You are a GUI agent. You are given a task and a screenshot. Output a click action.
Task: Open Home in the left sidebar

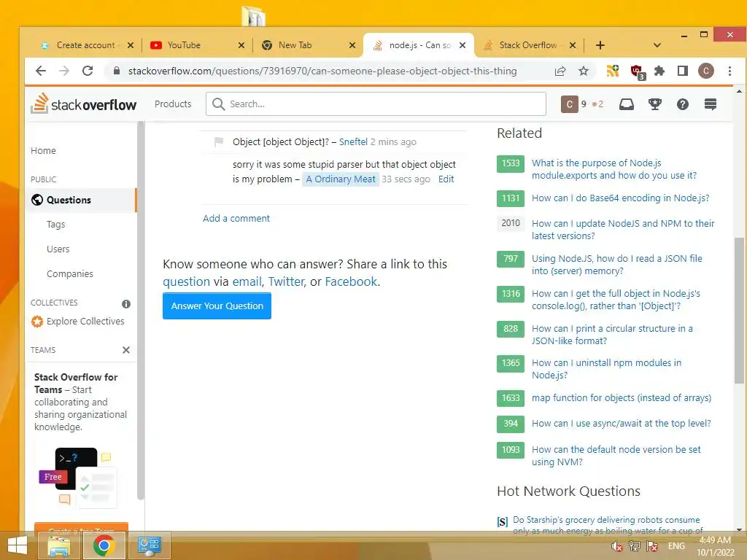[43, 150]
